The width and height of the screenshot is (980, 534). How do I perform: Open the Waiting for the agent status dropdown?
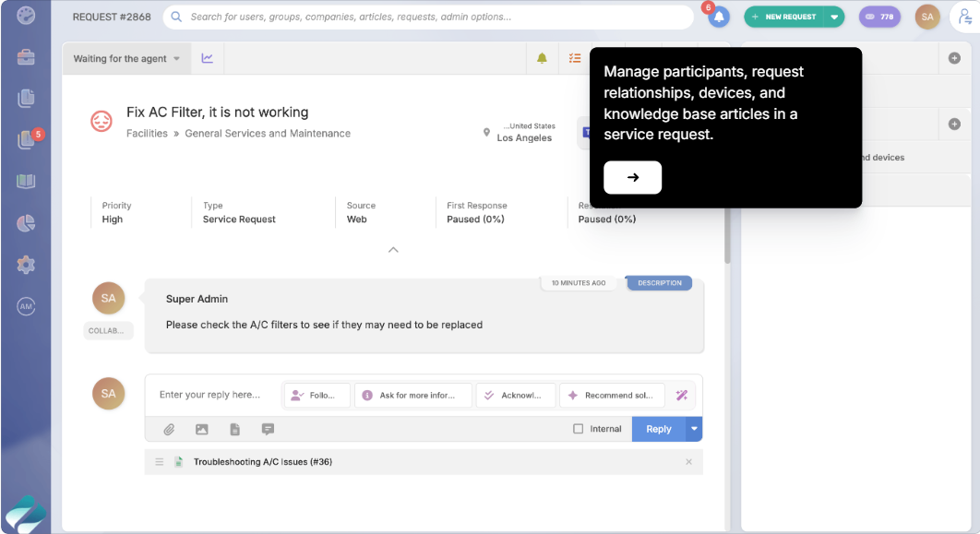126,58
